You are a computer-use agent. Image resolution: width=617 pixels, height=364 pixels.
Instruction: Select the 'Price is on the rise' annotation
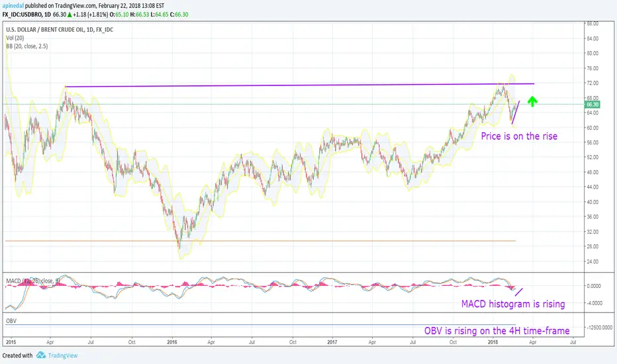coord(519,136)
